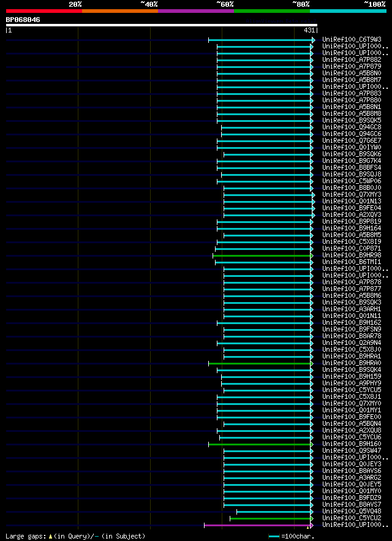Click the UniRef100_Q7XMY0 label
The image size is (392, 541).
[352, 404]
